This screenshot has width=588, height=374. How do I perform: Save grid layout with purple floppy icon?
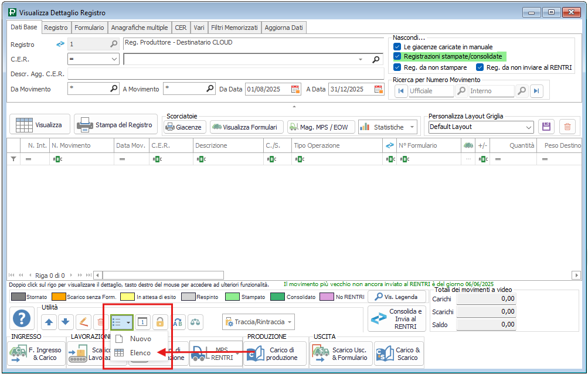546,127
